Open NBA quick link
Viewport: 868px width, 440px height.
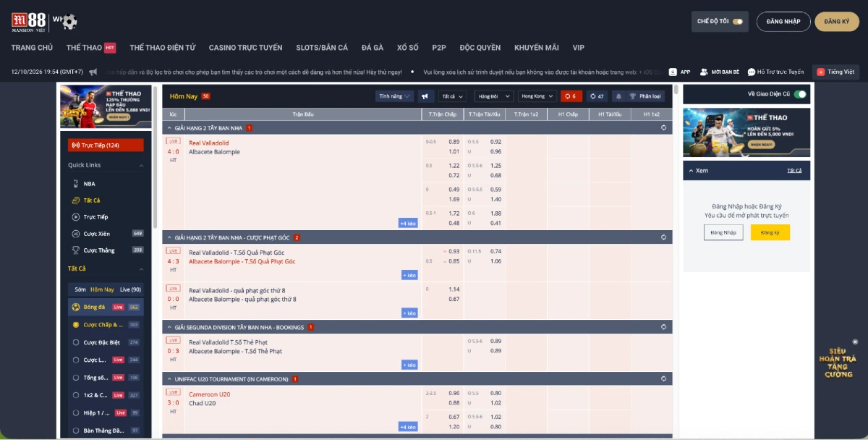point(89,184)
